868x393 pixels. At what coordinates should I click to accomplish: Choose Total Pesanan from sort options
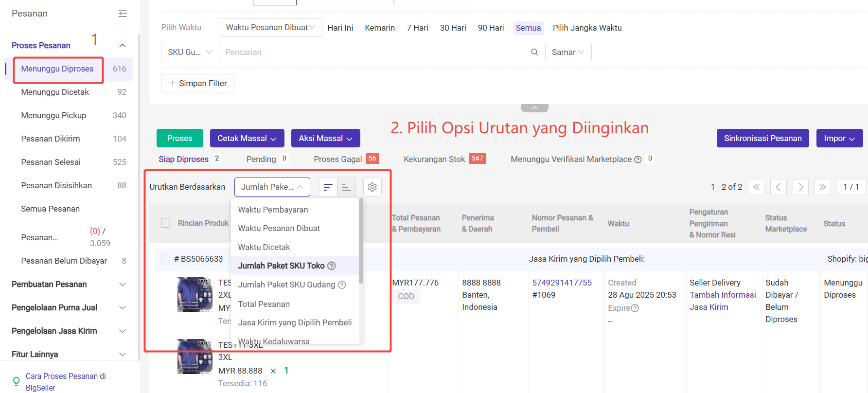pos(264,304)
